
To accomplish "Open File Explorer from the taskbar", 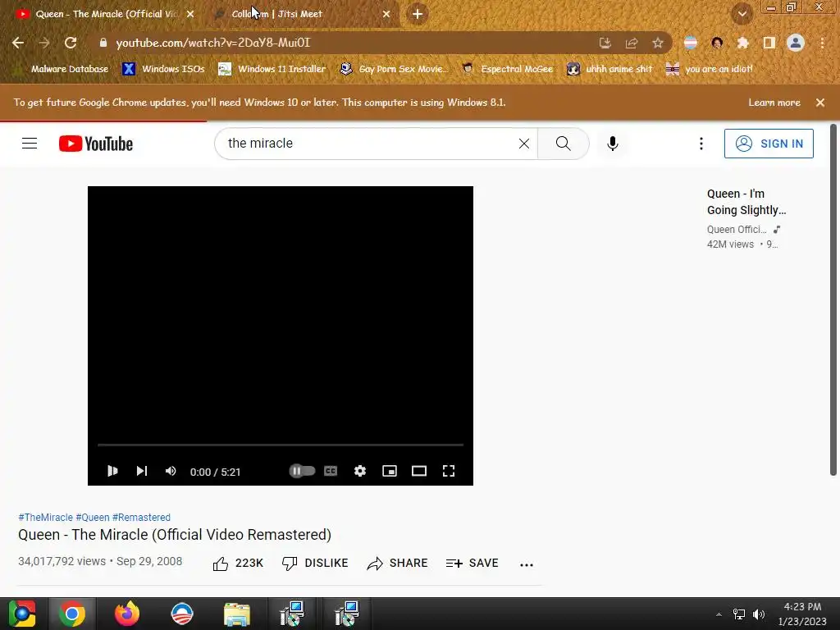I will pos(237,614).
